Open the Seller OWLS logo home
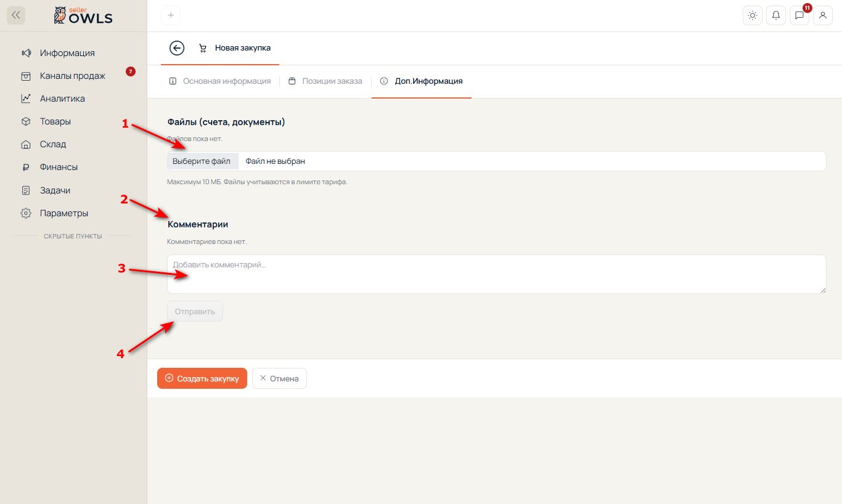This screenshot has width=842, height=504. [x=83, y=15]
